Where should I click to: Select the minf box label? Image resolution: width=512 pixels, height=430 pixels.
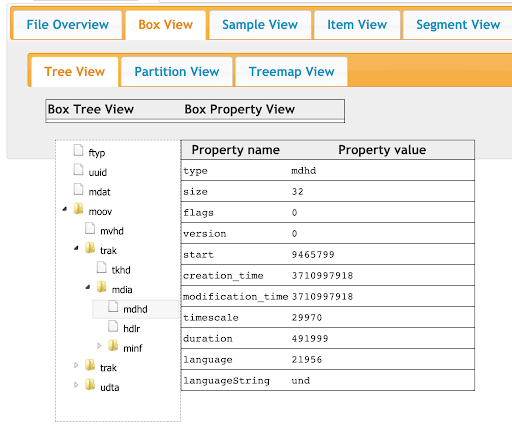click(x=133, y=349)
